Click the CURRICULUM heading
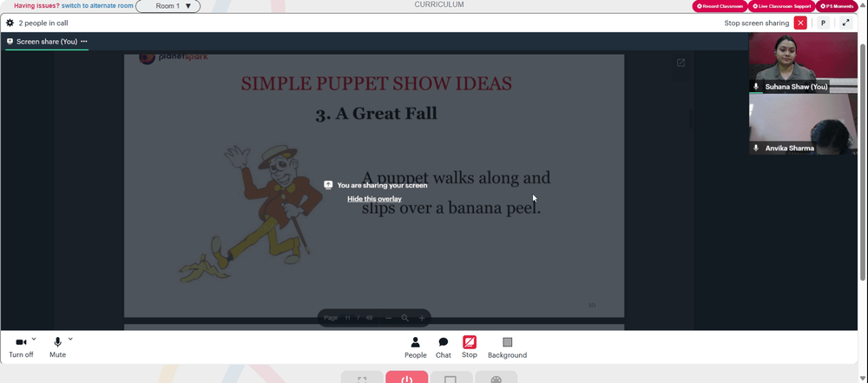868x383 pixels. (439, 4)
